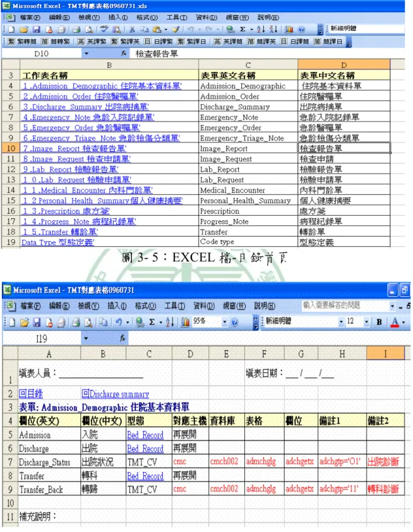This screenshot has height=532, width=413.
Task: Select column D header in directory-sheet window
Action: (344, 65)
